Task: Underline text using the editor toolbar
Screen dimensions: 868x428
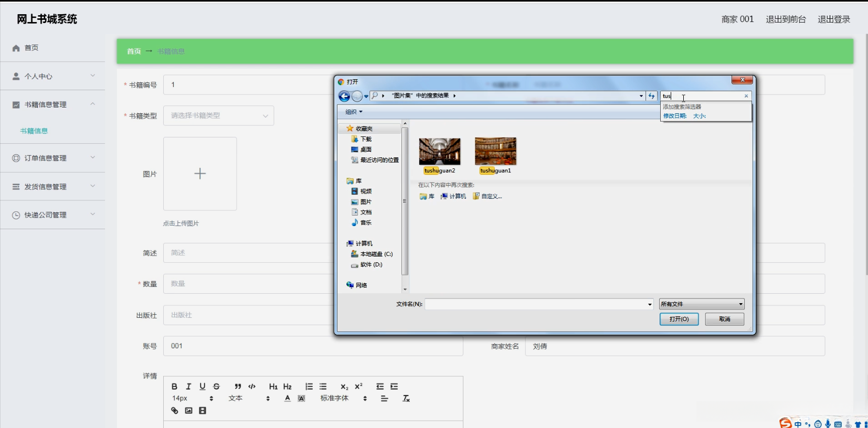Action: (x=203, y=387)
